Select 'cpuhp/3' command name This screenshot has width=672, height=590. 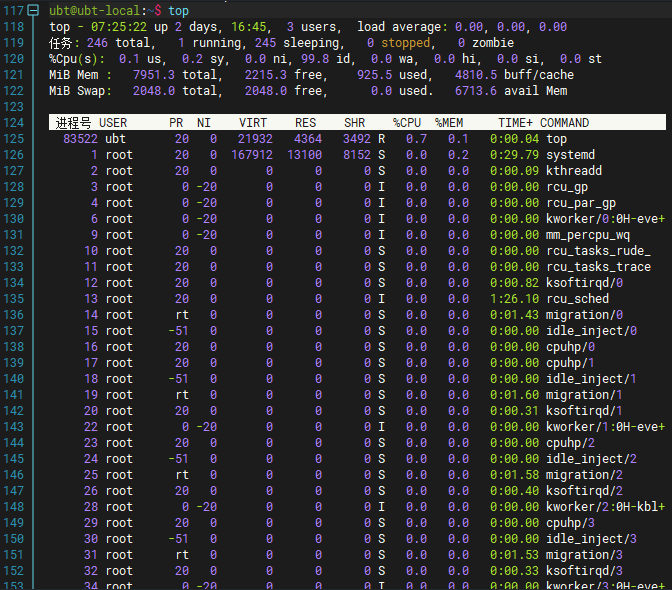pos(570,523)
